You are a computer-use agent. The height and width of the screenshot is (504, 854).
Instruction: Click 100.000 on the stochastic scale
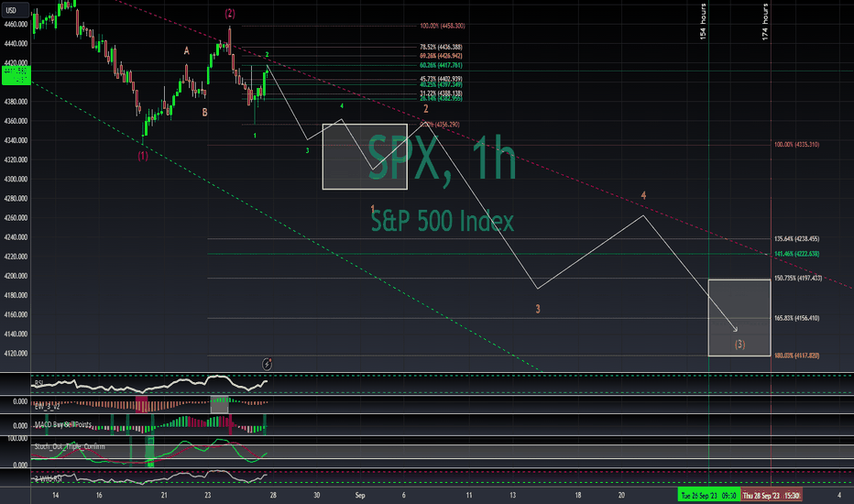click(x=17, y=438)
